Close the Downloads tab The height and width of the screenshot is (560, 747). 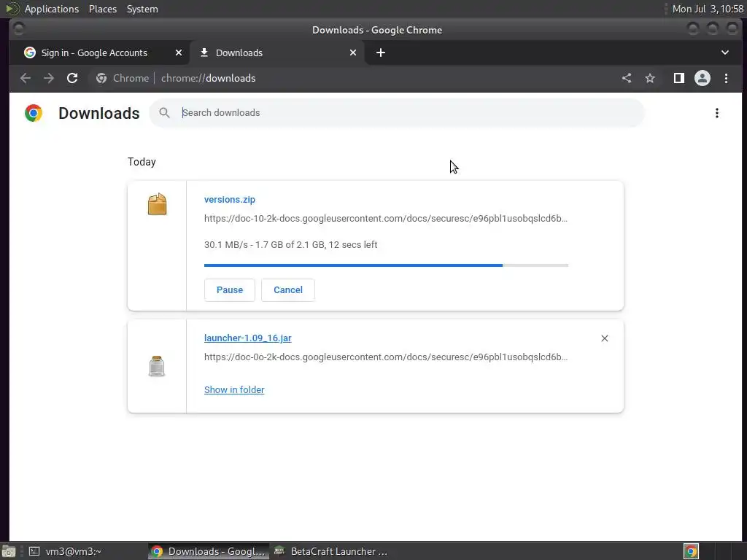click(x=353, y=52)
